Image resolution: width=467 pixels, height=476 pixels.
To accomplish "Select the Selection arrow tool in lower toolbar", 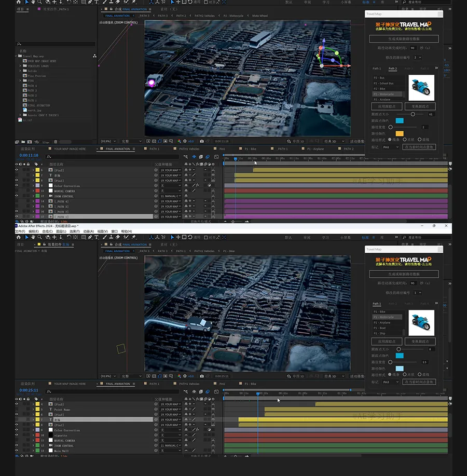I will coord(26,237).
